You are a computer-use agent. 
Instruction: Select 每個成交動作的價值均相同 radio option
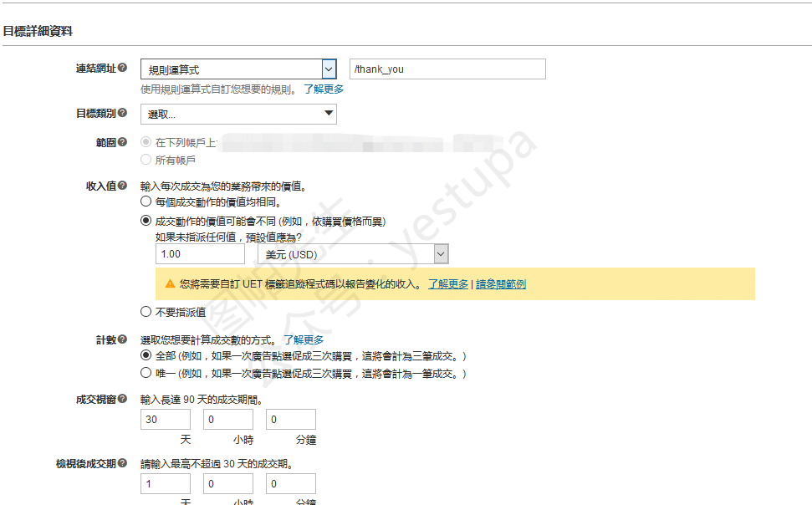click(146, 201)
